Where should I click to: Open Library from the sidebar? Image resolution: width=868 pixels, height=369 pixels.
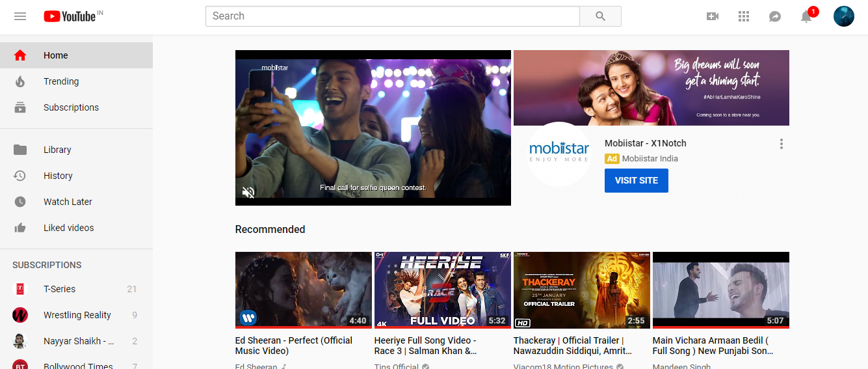[x=76, y=150]
